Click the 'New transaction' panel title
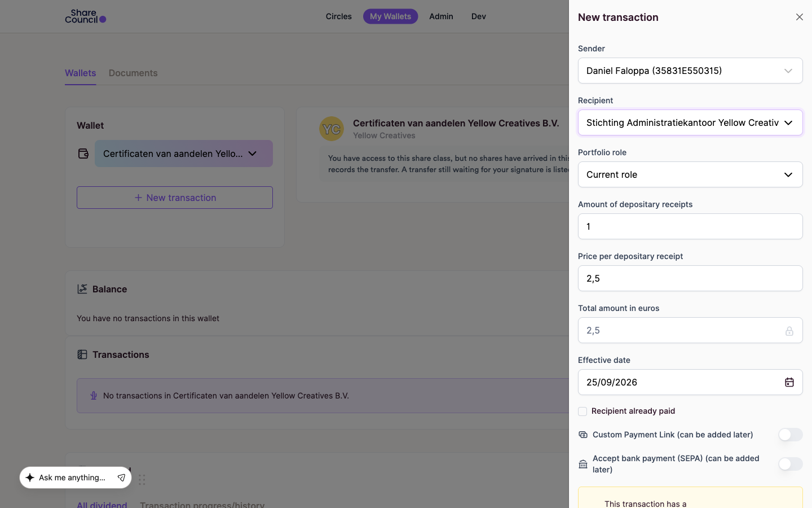 coord(618,17)
